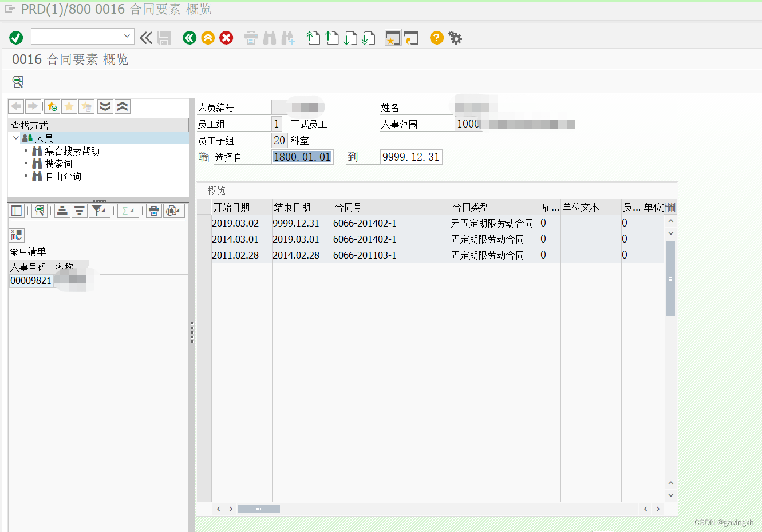Open table settings icon at header right

[x=670, y=207]
